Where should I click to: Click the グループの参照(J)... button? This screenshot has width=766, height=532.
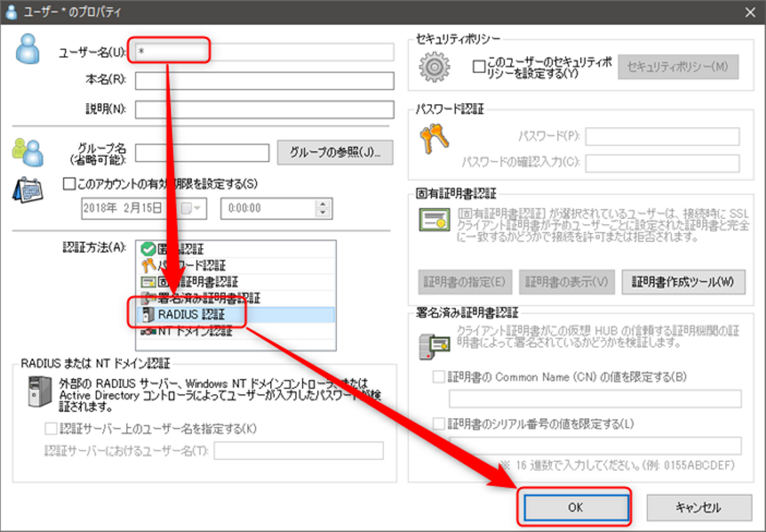tap(335, 153)
